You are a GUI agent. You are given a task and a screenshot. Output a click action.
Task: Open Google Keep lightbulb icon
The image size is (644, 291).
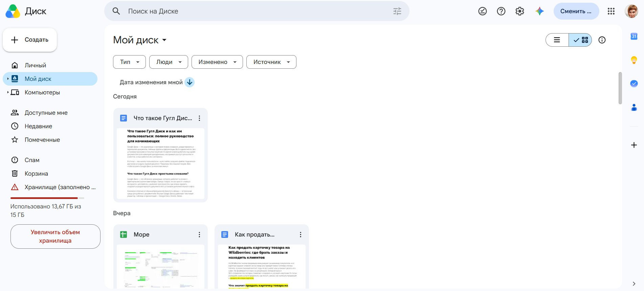click(x=634, y=60)
